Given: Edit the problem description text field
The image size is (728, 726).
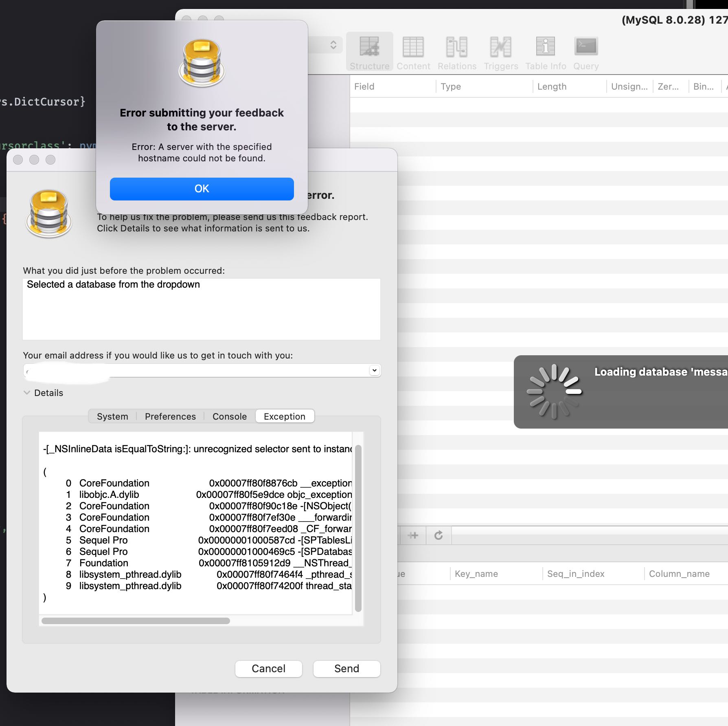Looking at the screenshot, I should click(201, 308).
